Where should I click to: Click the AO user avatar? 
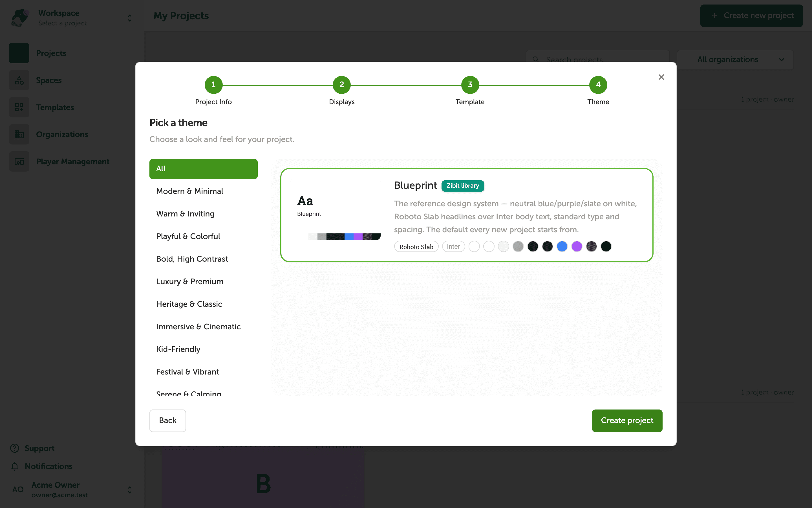click(x=18, y=490)
